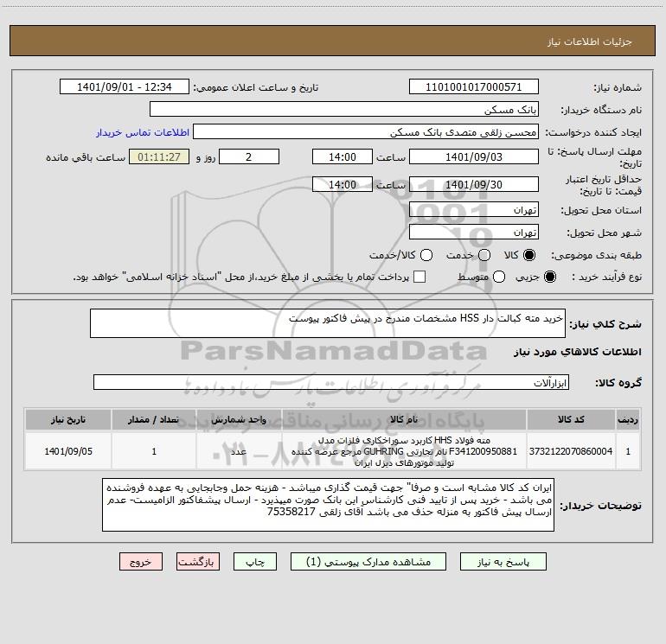This screenshot has width=666, height=644.
Task: Select the خدمت radio button
Action: [484, 255]
